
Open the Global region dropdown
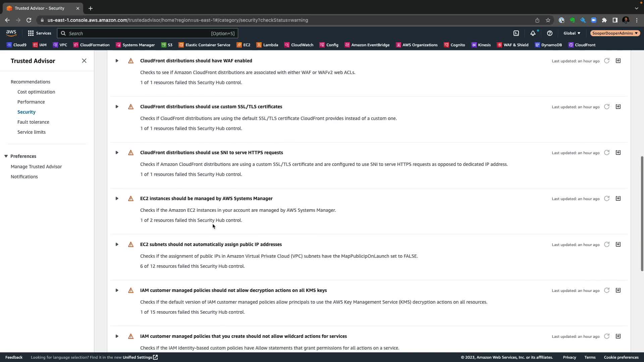pos(572,33)
